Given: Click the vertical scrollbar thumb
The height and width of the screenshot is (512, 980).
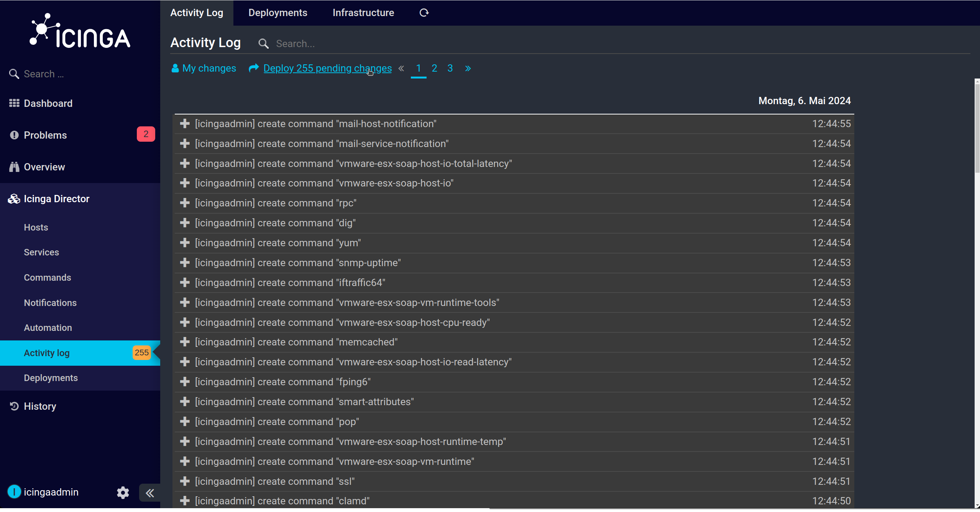Looking at the screenshot, I should [x=977, y=128].
